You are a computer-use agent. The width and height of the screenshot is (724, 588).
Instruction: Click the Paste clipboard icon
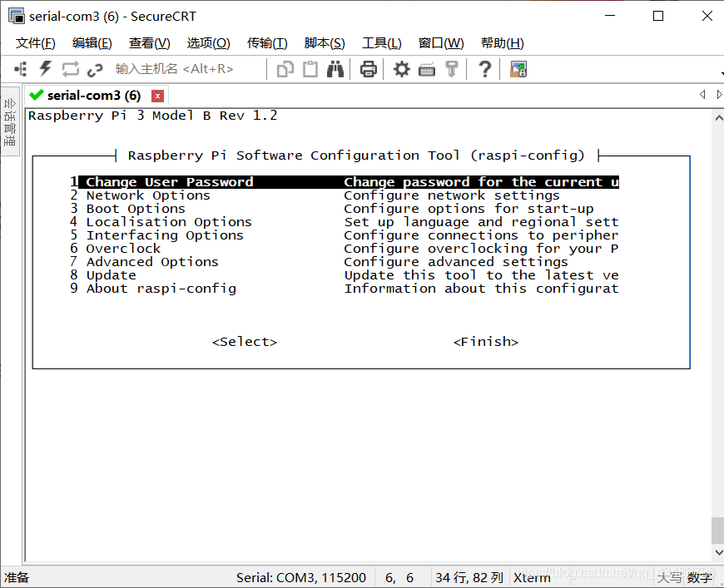310,69
